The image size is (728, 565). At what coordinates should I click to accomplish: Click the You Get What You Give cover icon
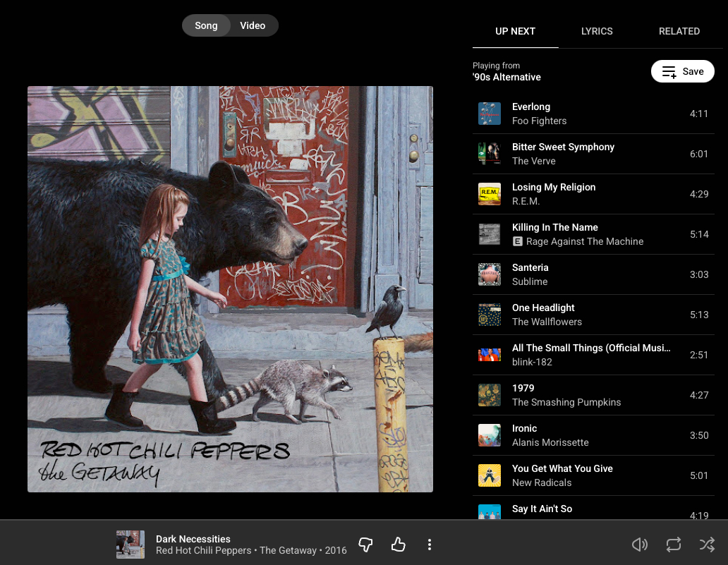coord(489,475)
